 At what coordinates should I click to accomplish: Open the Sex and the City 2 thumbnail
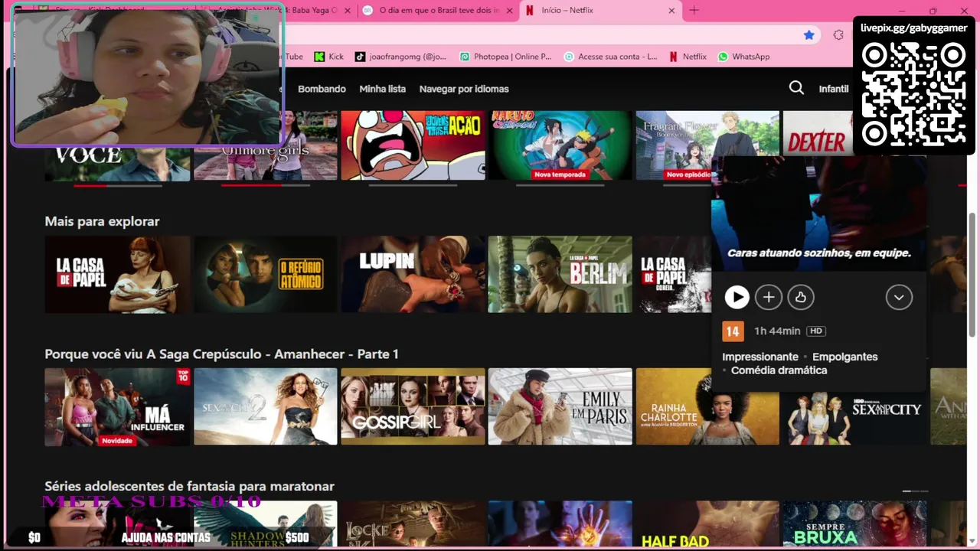pyautogui.click(x=265, y=406)
